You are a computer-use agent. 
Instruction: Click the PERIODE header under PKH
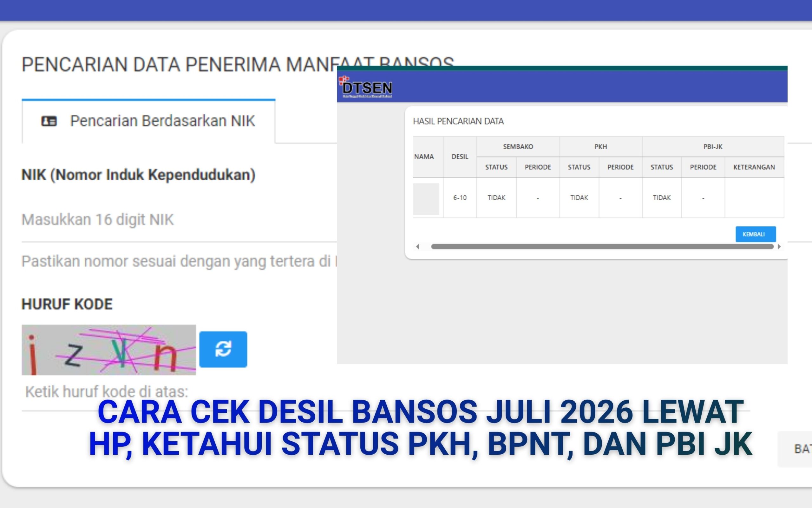pos(620,167)
